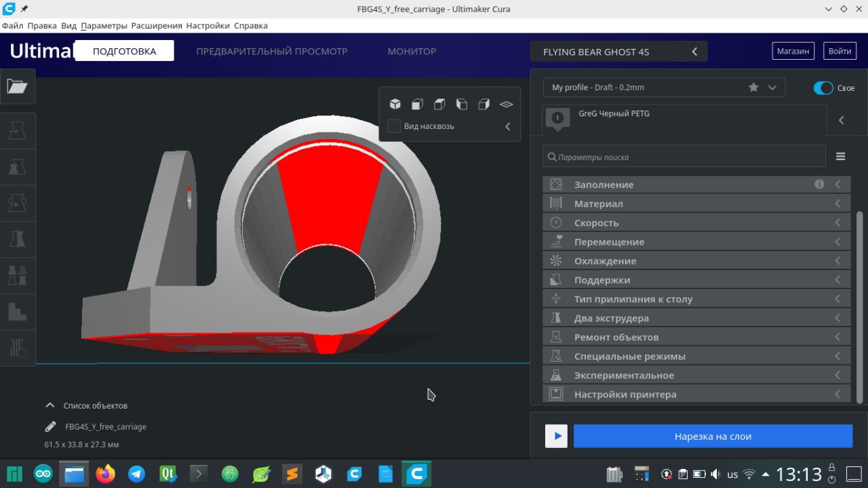Expand the Заполнение settings category
The width and height of the screenshot is (868, 488).
coord(696,184)
